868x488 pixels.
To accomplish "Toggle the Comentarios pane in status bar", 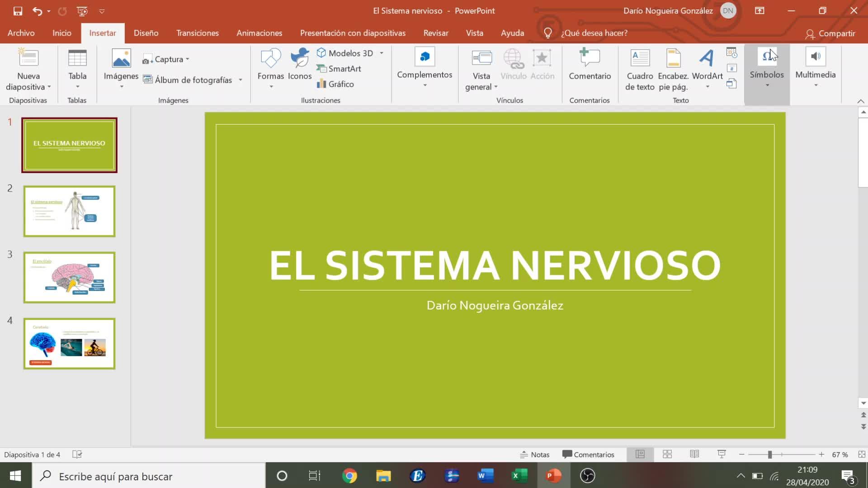I will pyautogui.click(x=588, y=455).
